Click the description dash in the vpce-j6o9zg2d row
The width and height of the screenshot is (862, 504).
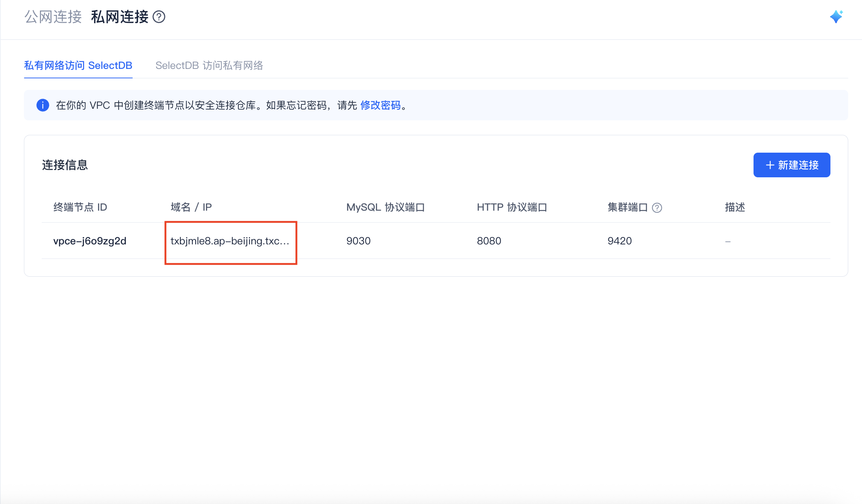click(x=728, y=241)
